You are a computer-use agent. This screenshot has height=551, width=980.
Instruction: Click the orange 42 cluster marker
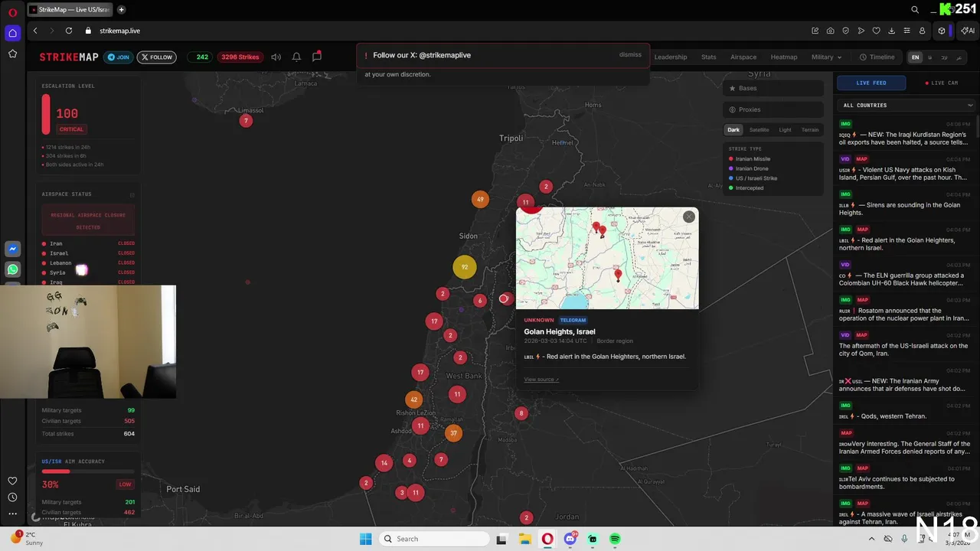coord(414,399)
